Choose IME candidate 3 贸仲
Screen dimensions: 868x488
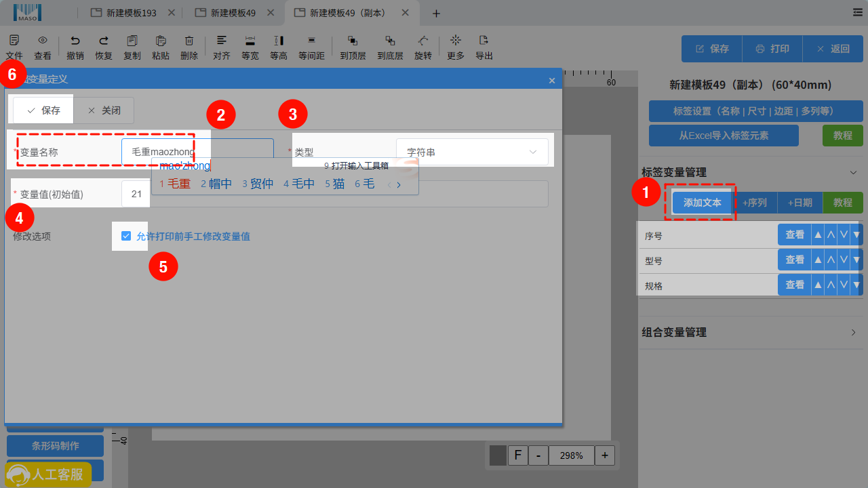(x=258, y=184)
